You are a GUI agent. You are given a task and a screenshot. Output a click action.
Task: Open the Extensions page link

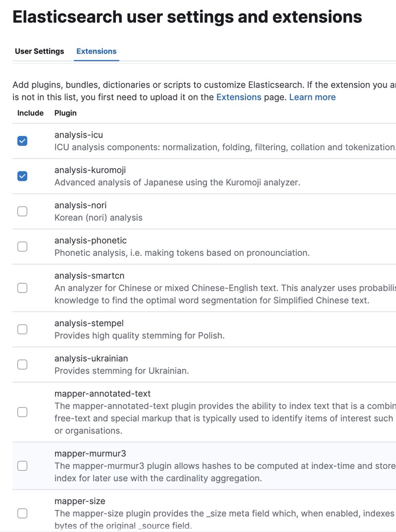coord(238,97)
